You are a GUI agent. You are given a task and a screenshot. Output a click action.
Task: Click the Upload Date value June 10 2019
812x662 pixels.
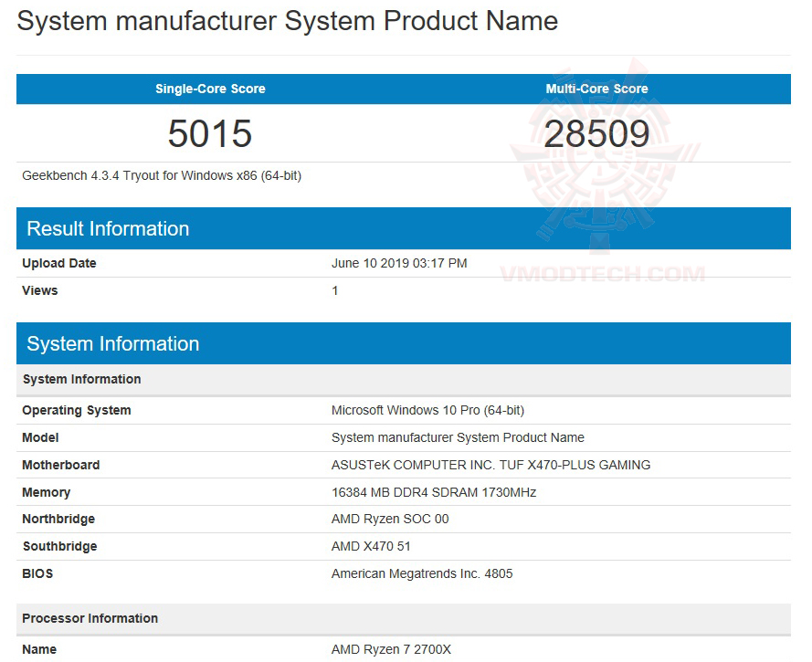tap(399, 263)
